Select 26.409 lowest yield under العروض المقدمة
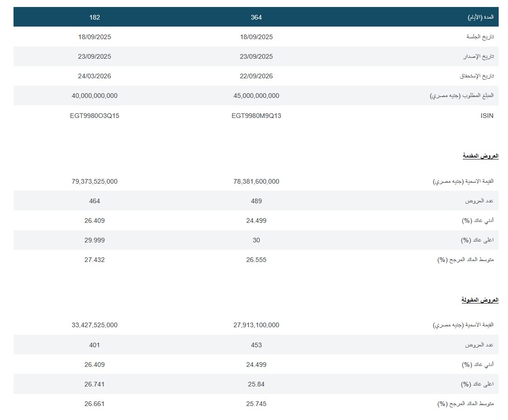This screenshot has width=508, height=420. pyautogui.click(x=95, y=220)
